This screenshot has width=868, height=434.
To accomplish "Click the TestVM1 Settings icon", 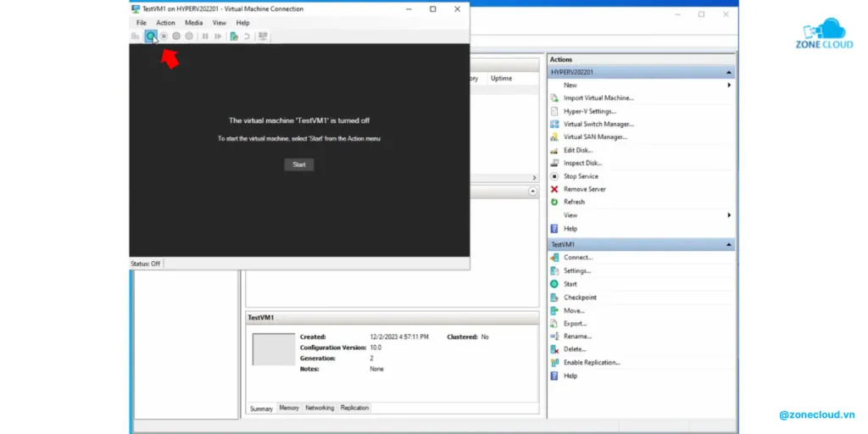I will [x=554, y=270].
